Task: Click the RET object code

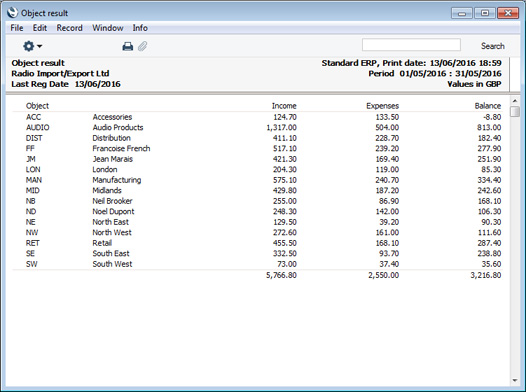Action: point(33,243)
